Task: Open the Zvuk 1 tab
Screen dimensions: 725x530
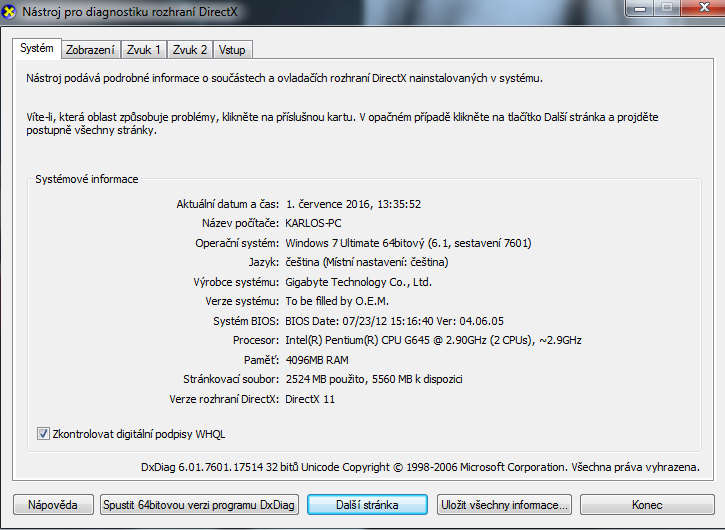Action: click(x=144, y=50)
